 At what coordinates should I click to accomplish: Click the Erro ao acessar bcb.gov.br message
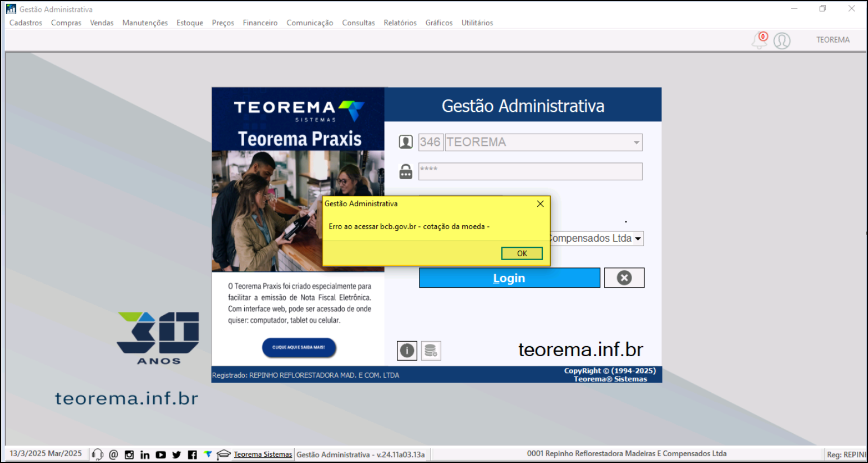point(409,226)
